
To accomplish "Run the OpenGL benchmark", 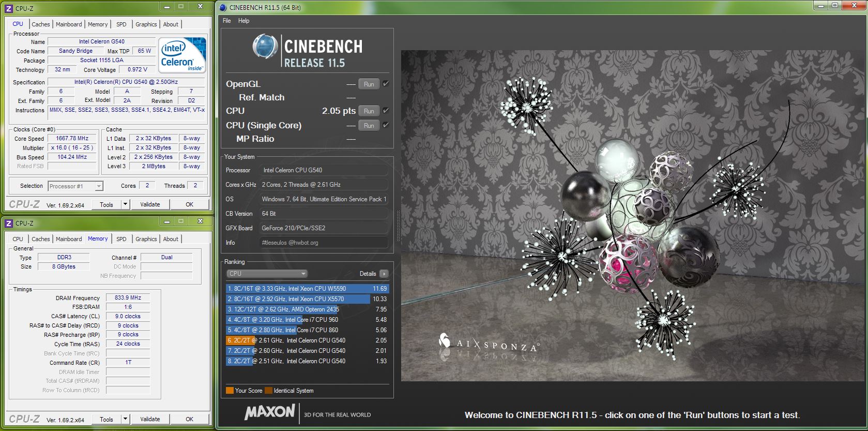I will (369, 84).
